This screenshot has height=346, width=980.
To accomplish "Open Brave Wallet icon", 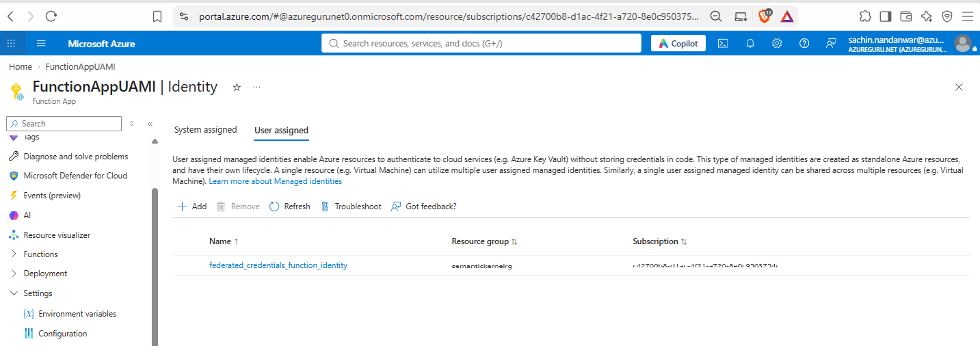I will click(905, 16).
